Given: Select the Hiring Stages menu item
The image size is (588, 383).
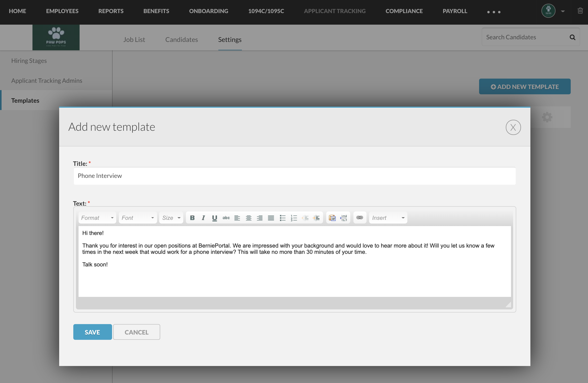Looking at the screenshot, I should pos(29,60).
